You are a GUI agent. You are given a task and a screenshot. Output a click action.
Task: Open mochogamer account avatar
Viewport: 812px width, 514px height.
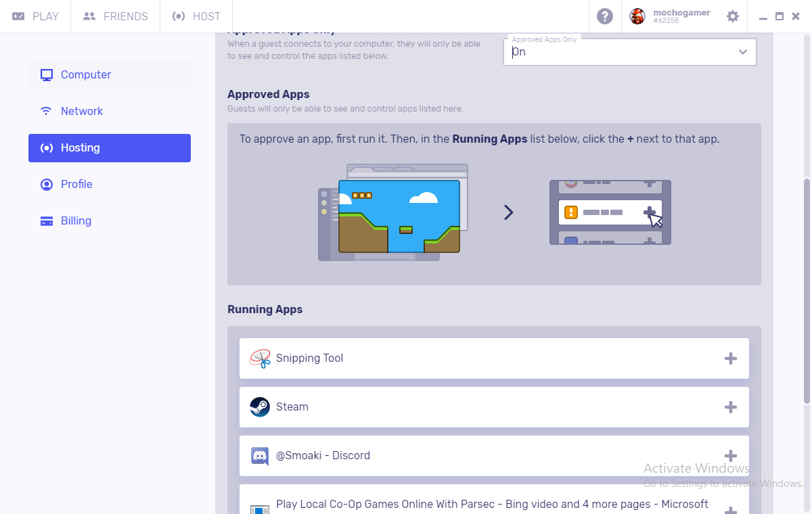click(x=637, y=16)
